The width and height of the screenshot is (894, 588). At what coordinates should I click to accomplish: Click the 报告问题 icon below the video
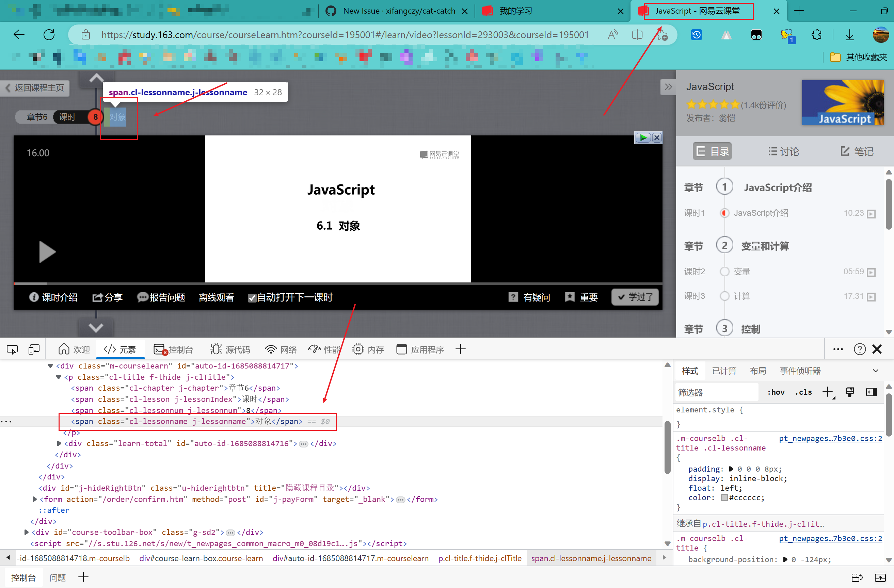[x=142, y=297]
